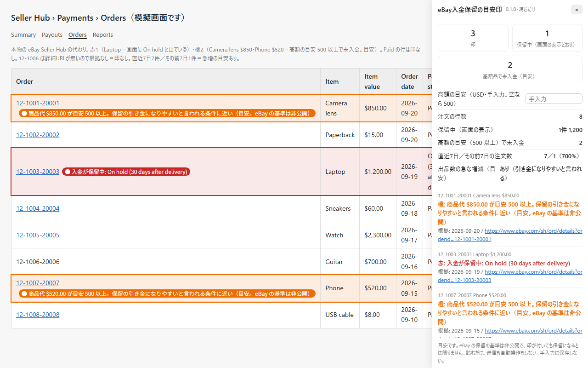Screen dimensions: 588x368
Task: Open order link 12-1003-20003 in the Laptop row
Action: pos(38,172)
